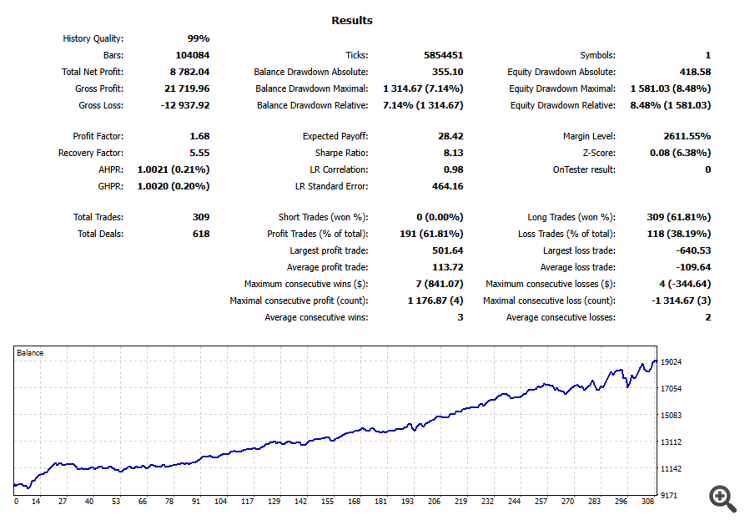The image size is (750, 525).
Task: Click Z-Score value 0.08 (6.38%)
Action: point(680,153)
